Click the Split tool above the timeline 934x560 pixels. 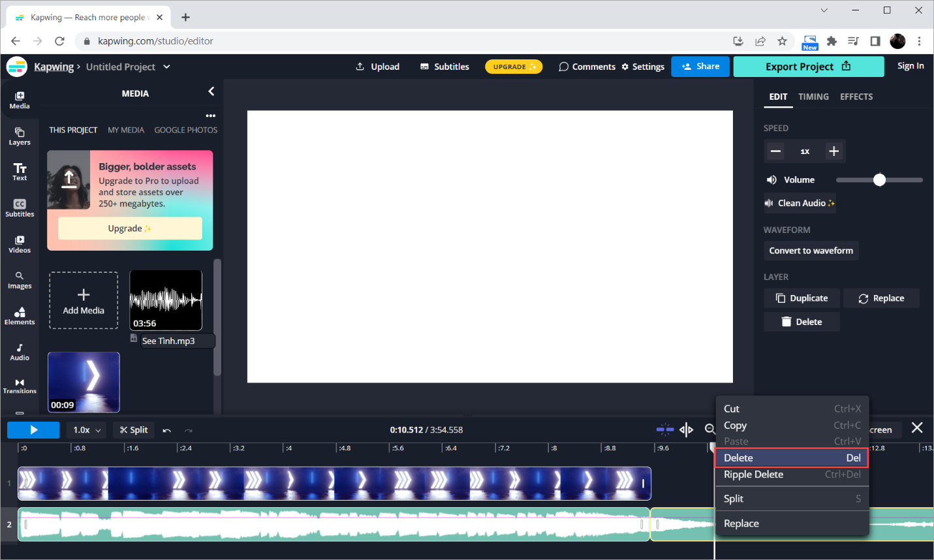[x=133, y=429]
